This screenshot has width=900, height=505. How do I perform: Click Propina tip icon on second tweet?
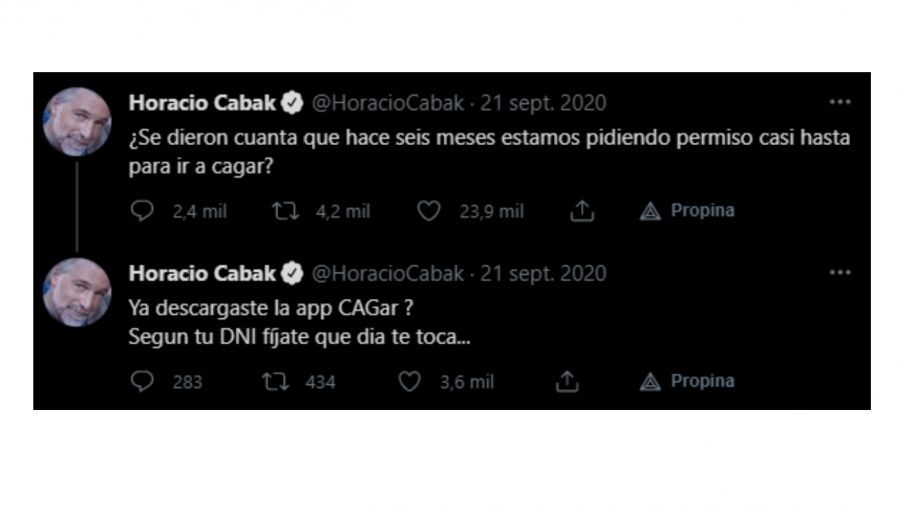coord(651,381)
